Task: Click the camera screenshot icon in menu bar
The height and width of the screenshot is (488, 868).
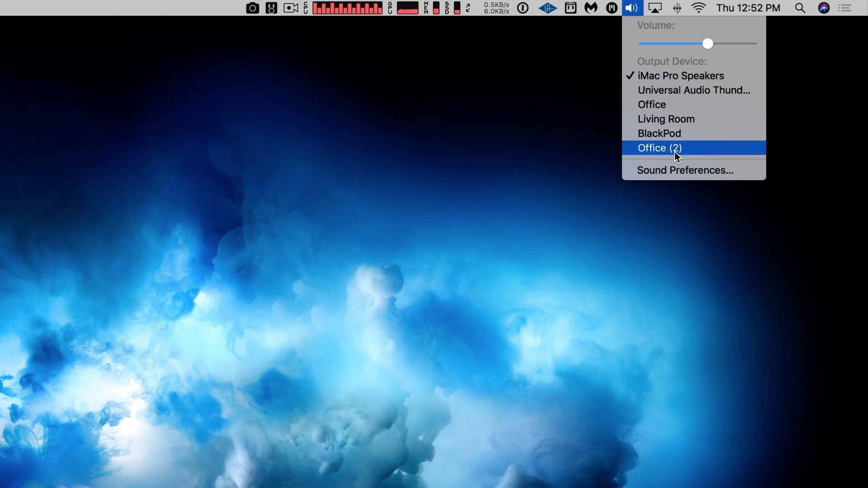Action: pos(252,8)
